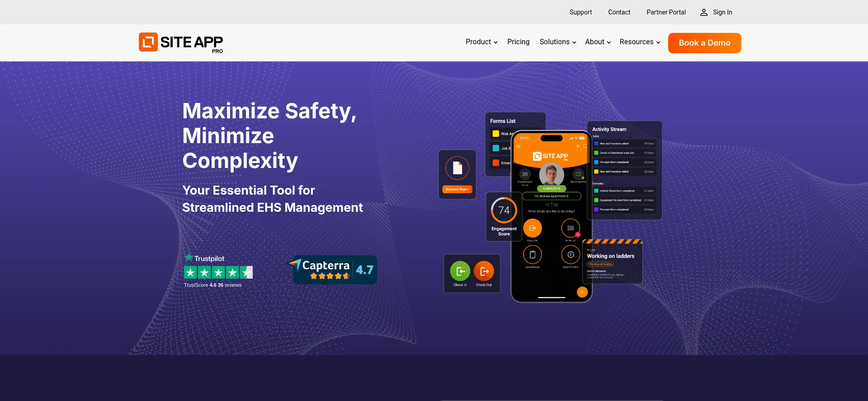Screen dimensions: 868x401
Task: Click the Working on ladders card title
Action: pyautogui.click(x=610, y=256)
